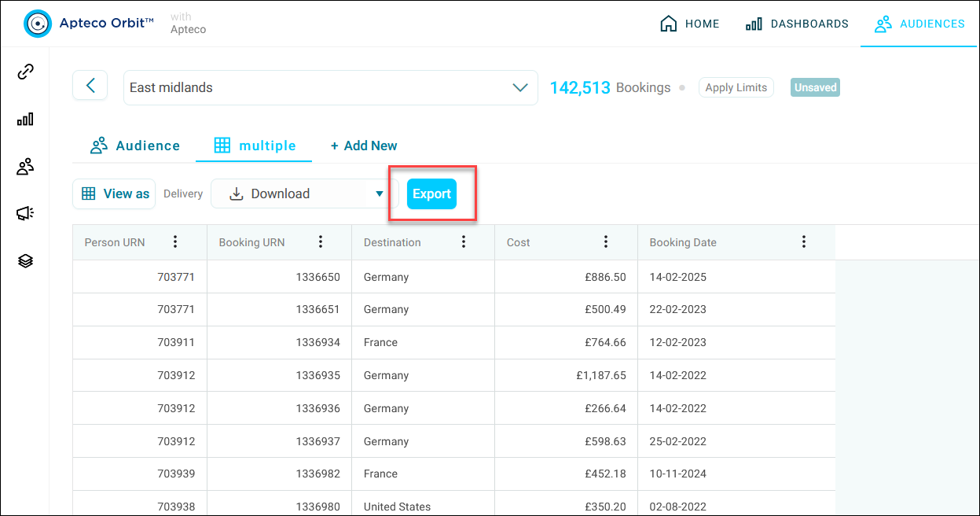Select cell with Booking URN 1336650
Image resolution: width=980 pixels, height=516 pixels.
pyautogui.click(x=280, y=277)
